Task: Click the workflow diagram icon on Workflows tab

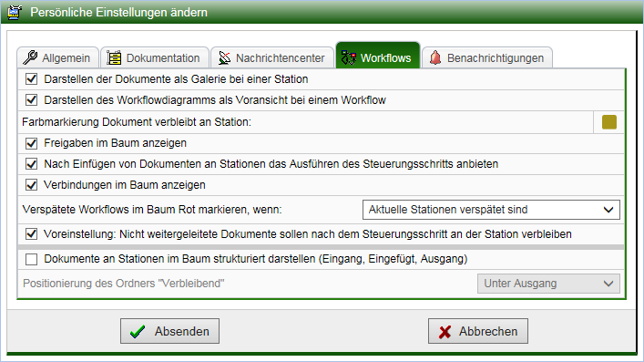Action: [x=349, y=58]
